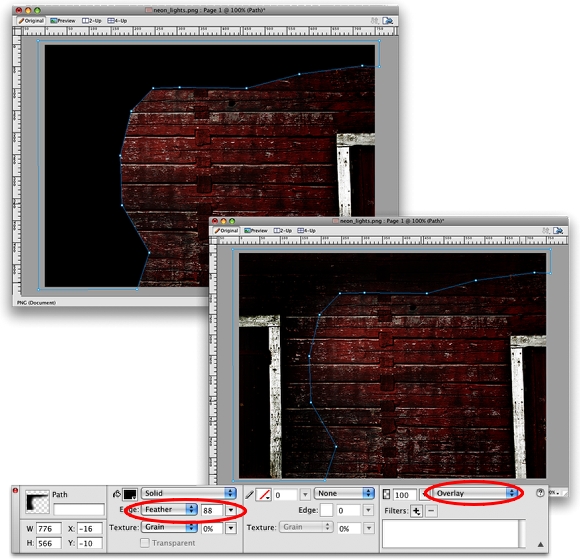Open the Feather edge dropdown

[x=169, y=509]
